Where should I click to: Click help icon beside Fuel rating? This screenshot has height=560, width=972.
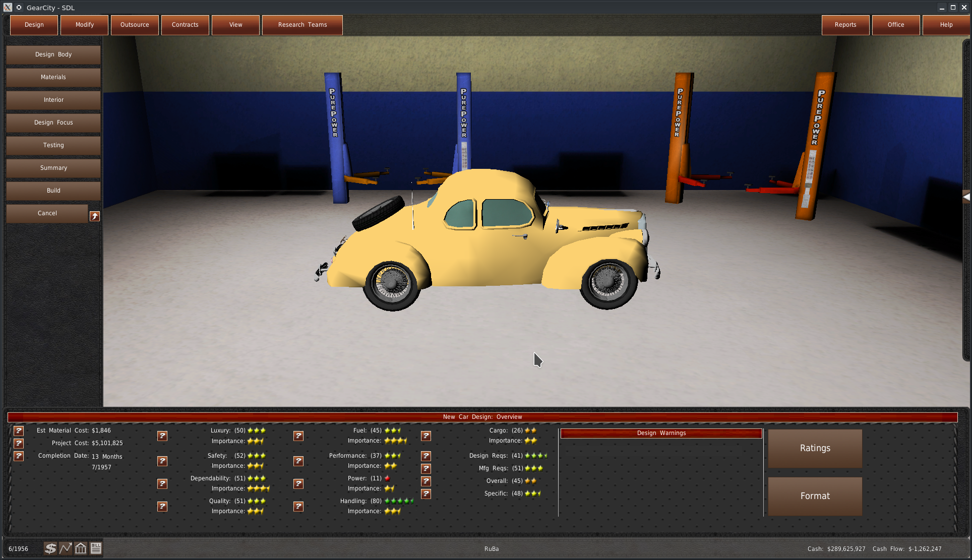coord(298,435)
